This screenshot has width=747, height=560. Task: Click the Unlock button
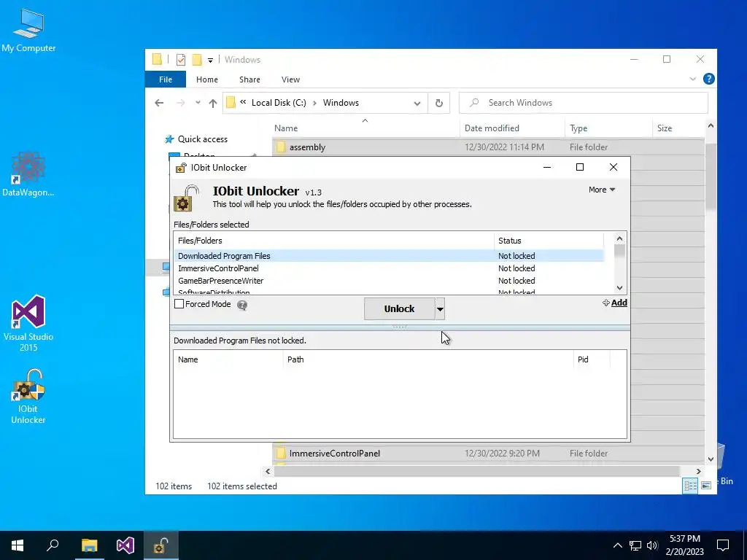coord(399,309)
